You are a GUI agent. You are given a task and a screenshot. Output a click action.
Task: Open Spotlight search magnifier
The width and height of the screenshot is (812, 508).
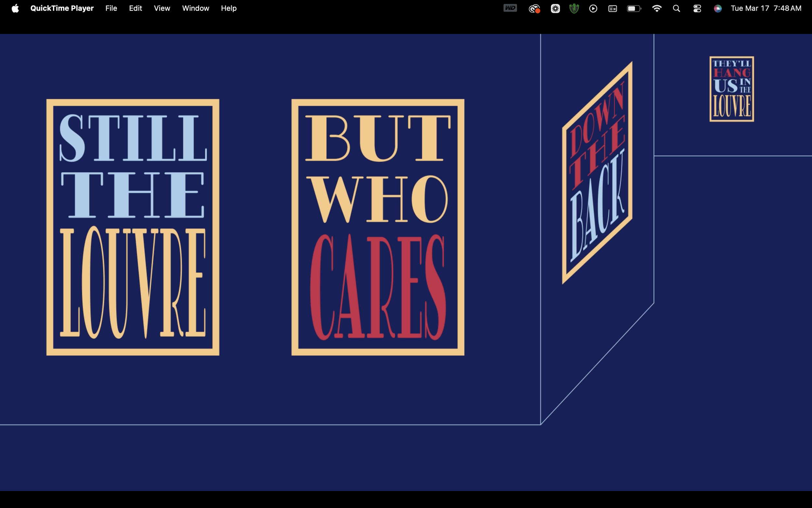676,9
